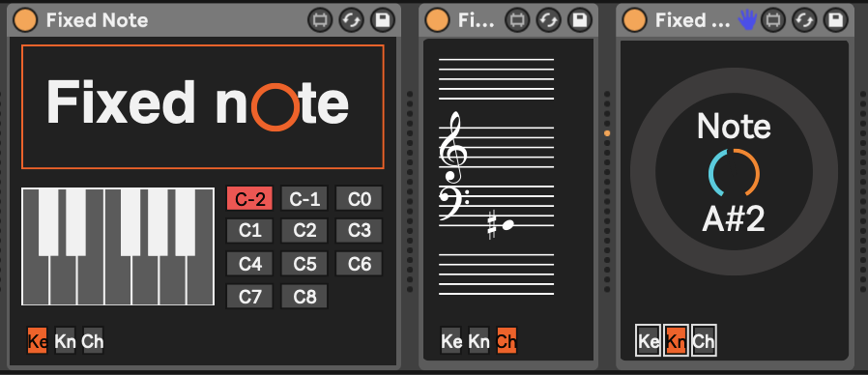Click the first device's show/hide parameters icon
This screenshot has width=868, height=375.
(320, 20)
